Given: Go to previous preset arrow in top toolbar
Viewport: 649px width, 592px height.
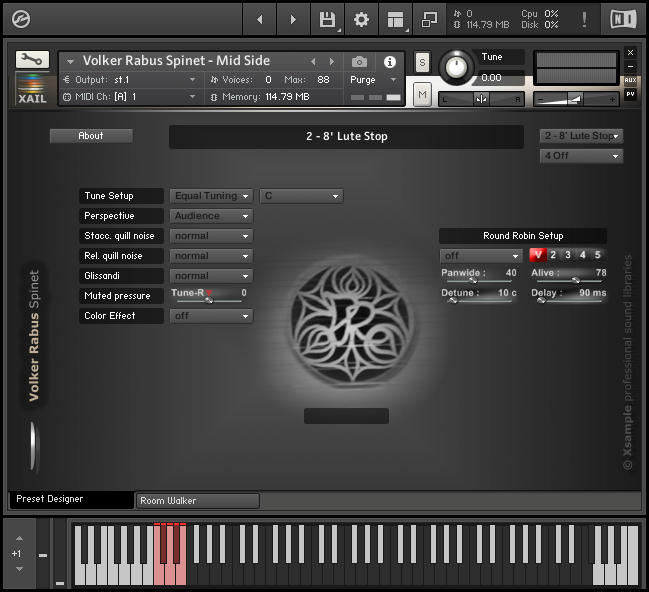Looking at the screenshot, I should coord(260,19).
